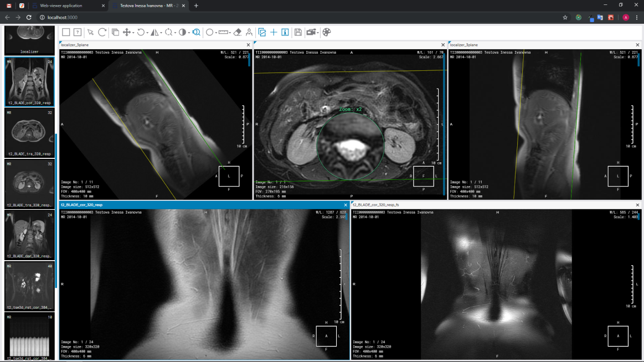Open the color palette icon
This screenshot has height=362, width=644.
tap(327, 32)
